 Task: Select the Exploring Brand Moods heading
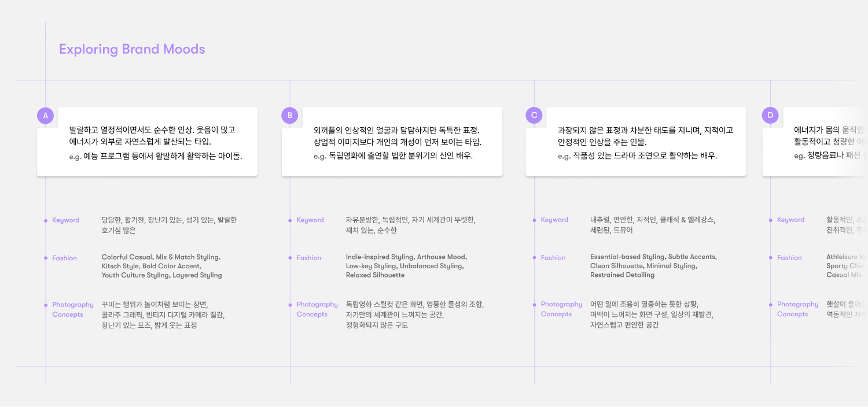(x=132, y=49)
